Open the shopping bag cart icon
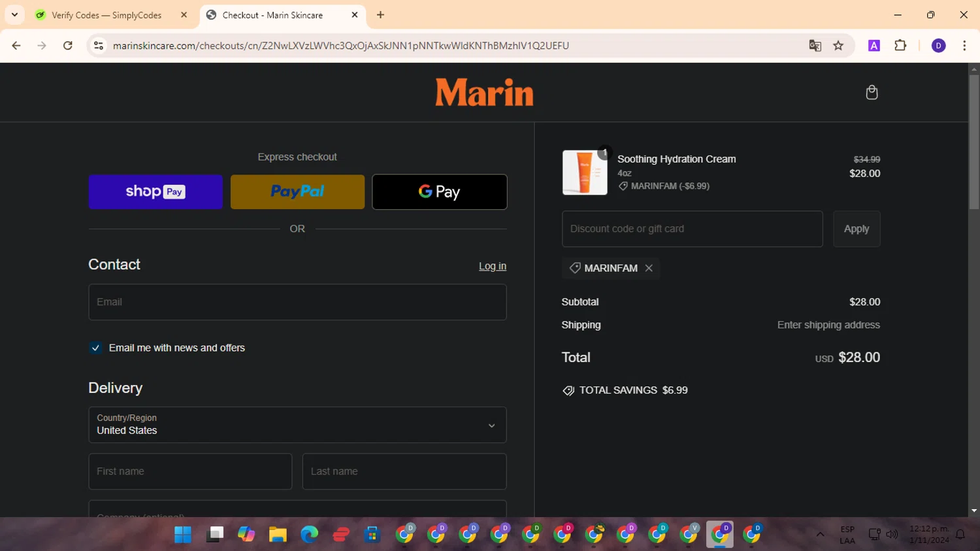Screen dimensions: 980x551 [x=872, y=92]
